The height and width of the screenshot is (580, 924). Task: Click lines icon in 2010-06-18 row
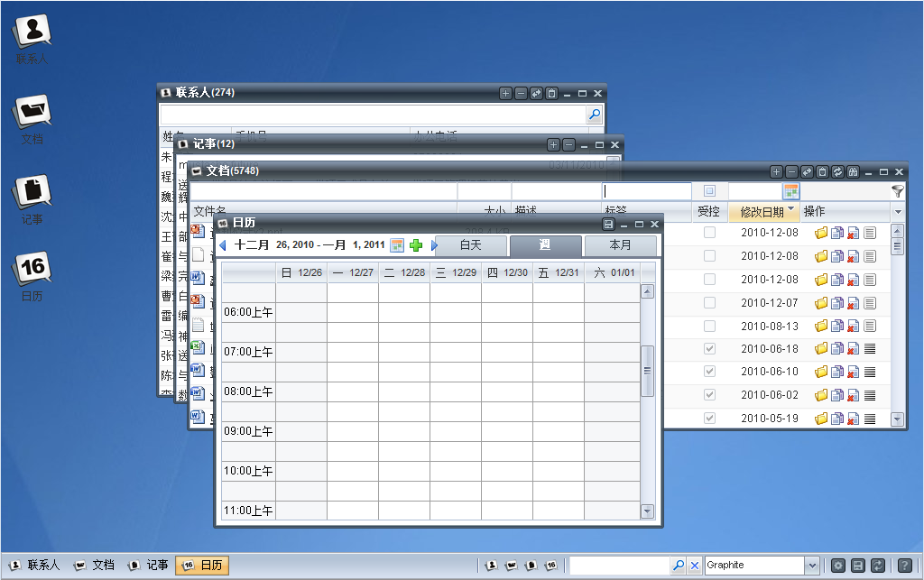pos(870,348)
